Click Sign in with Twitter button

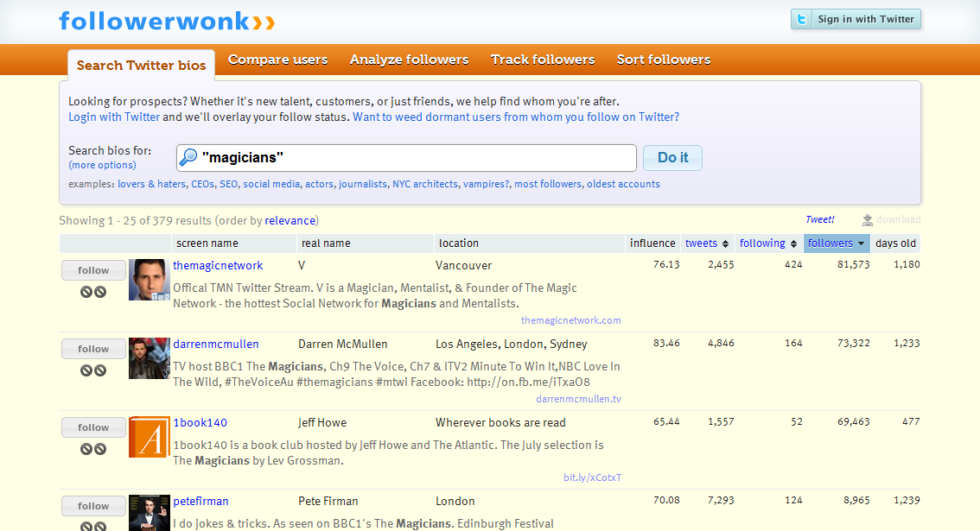[x=856, y=19]
